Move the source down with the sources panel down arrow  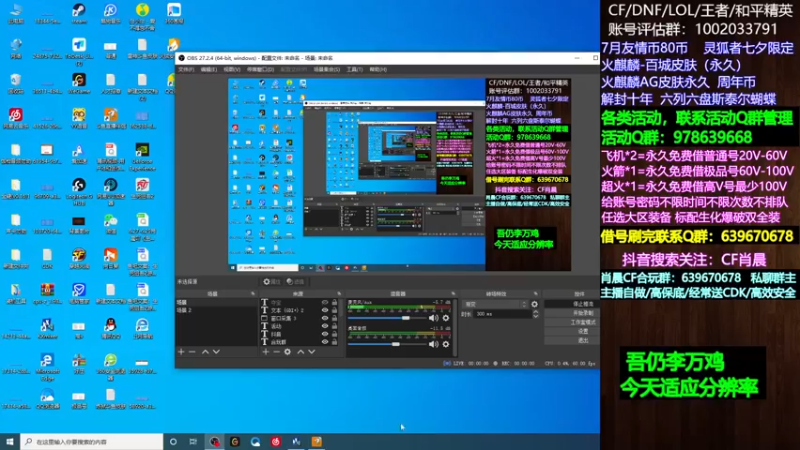[x=312, y=352]
